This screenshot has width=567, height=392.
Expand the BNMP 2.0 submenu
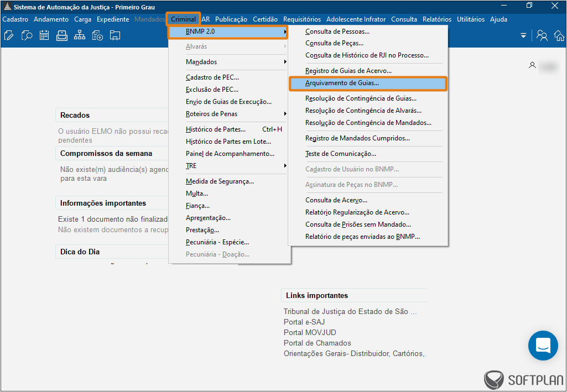click(x=228, y=32)
